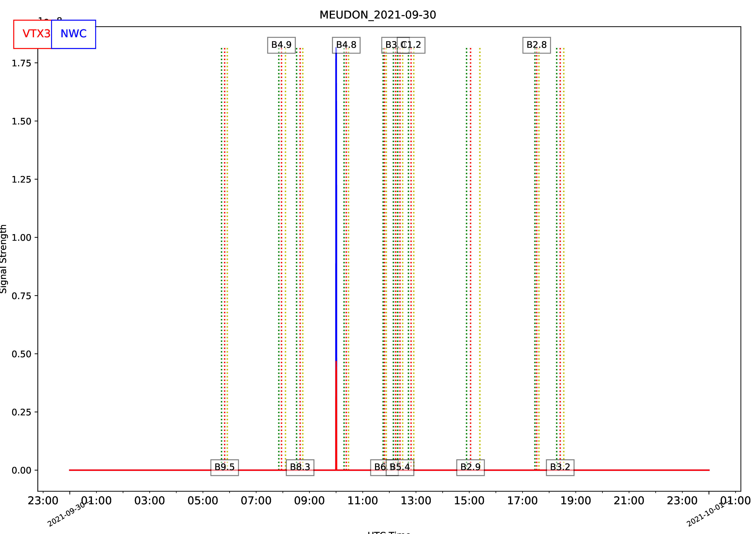Click the Signal Strength axis label
The width and height of the screenshot is (756, 534).
tap(4, 259)
